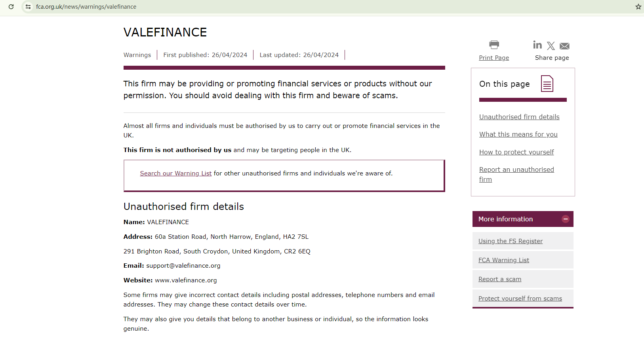The width and height of the screenshot is (644, 337).
Task: Collapse the More information section
Action: tap(565, 219)
